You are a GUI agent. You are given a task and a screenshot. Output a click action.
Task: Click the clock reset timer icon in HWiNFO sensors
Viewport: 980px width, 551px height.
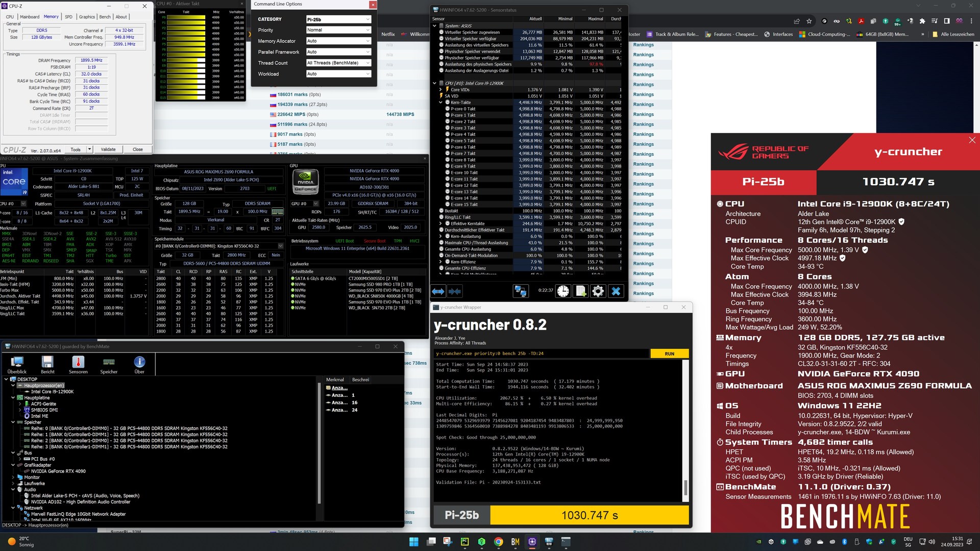563,291
